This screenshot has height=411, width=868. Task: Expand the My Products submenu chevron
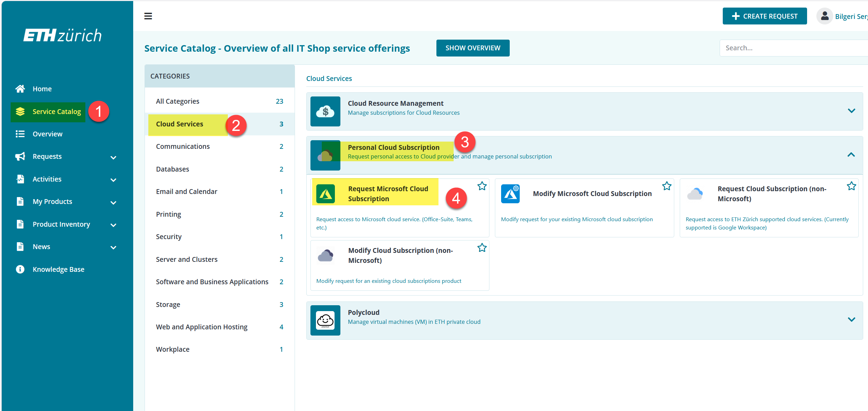click(113, 203)
